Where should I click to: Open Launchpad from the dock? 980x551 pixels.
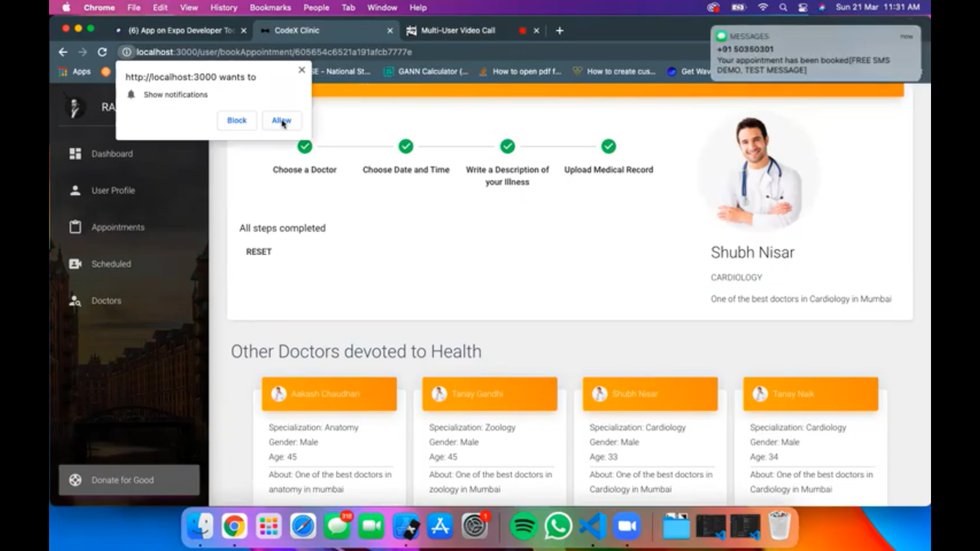(x=268, y=526)
